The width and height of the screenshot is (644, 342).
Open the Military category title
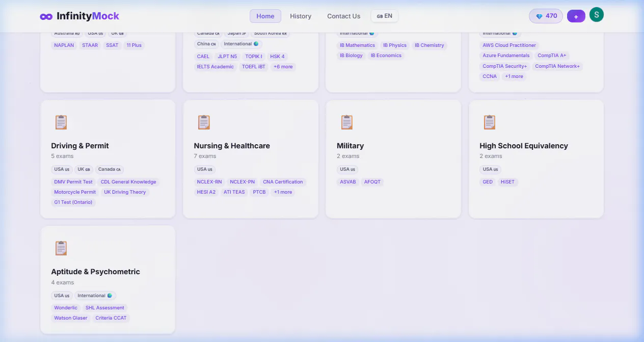click(351, 146)
